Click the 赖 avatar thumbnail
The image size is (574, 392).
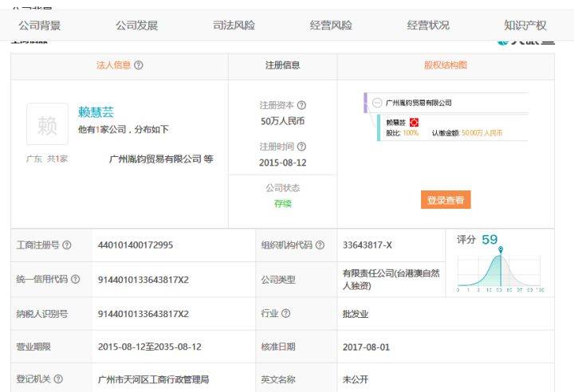(47, 124)
